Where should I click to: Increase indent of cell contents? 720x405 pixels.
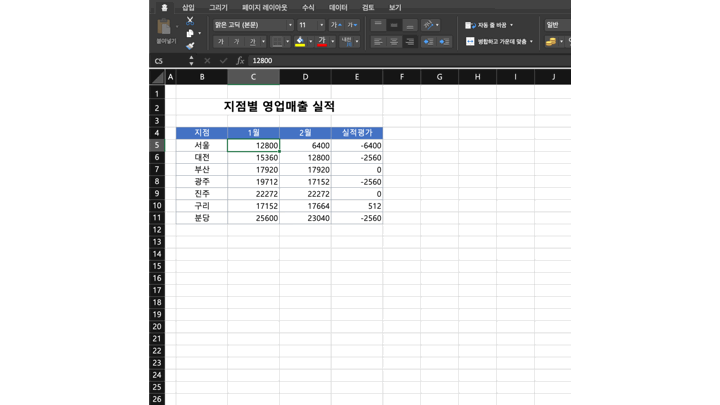(444, 42)
